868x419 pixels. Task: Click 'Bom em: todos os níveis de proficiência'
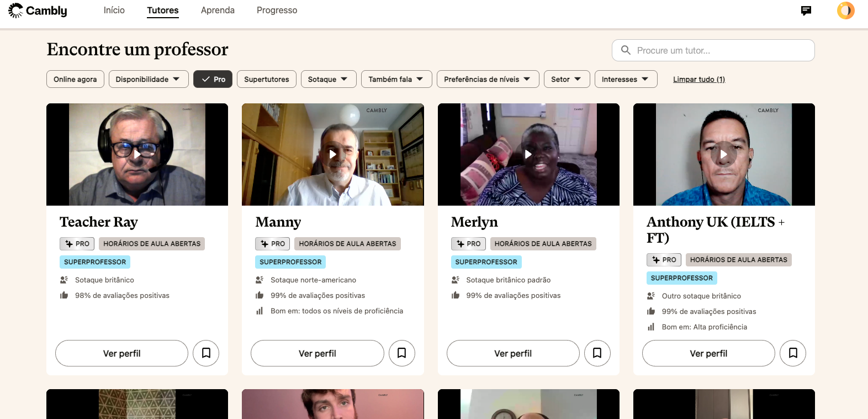pyautogui.click(x=337, y=311)
